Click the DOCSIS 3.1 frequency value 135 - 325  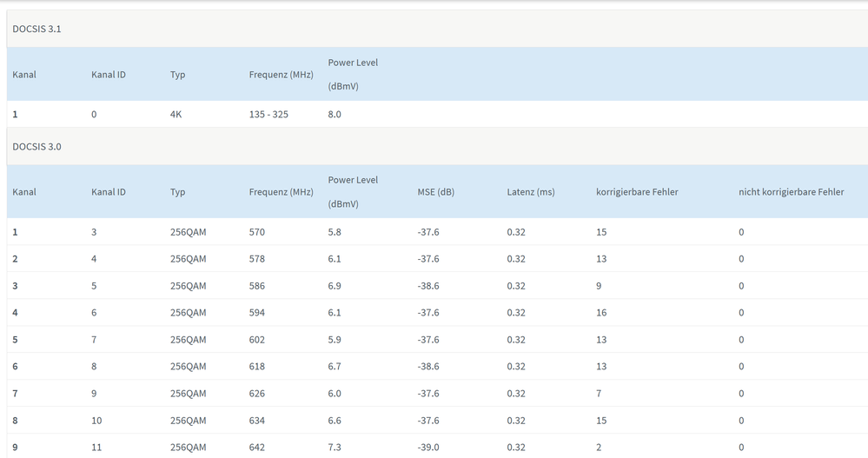tap(268, 115)
